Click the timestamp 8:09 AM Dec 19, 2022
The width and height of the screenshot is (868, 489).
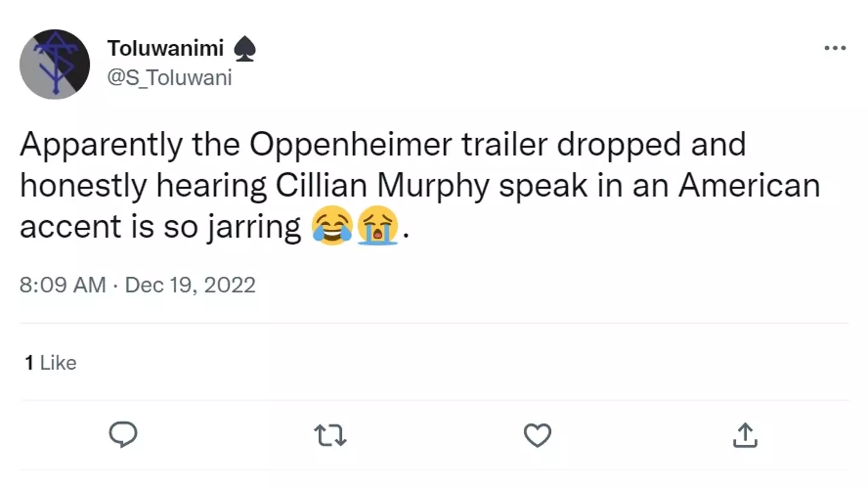138,285
